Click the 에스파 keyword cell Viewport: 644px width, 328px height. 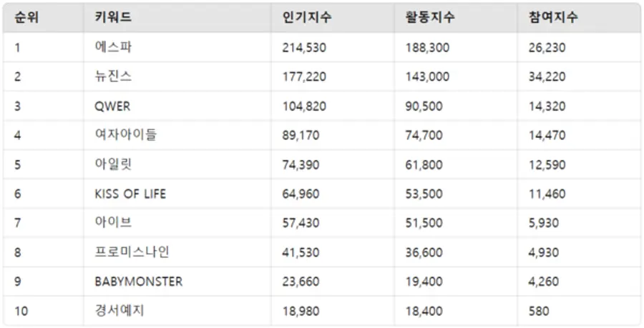tap(113, 48)
